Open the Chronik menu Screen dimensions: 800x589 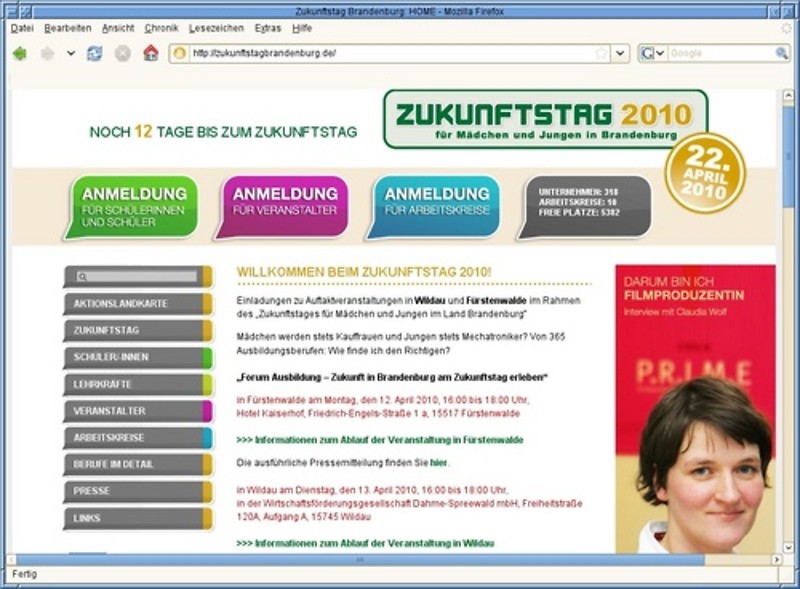click(161, 28)
